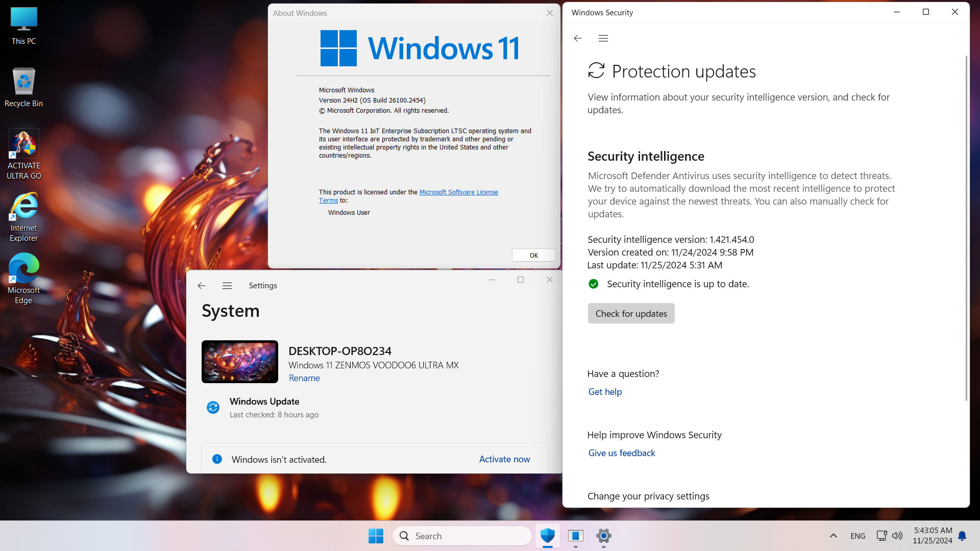Click Activate now link for Windows

[x=505, y=459]
